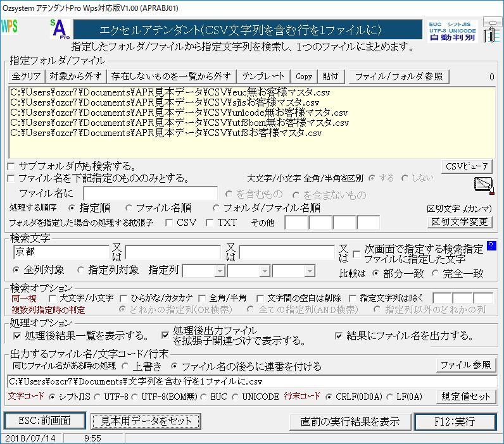Screen dimensions: 504x444
Task: Click the Copy button
Action: (304, 77)
